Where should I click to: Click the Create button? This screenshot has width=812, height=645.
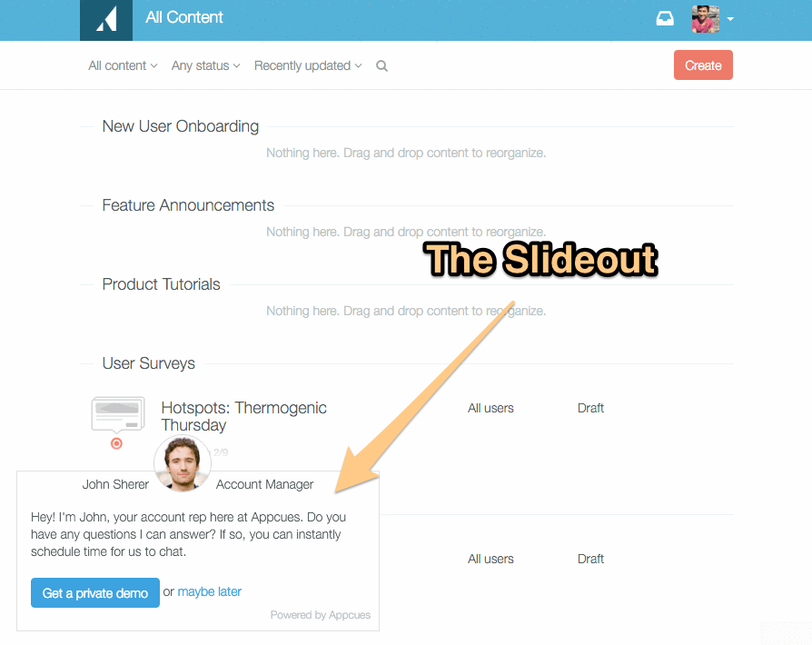tap(703, 65)
